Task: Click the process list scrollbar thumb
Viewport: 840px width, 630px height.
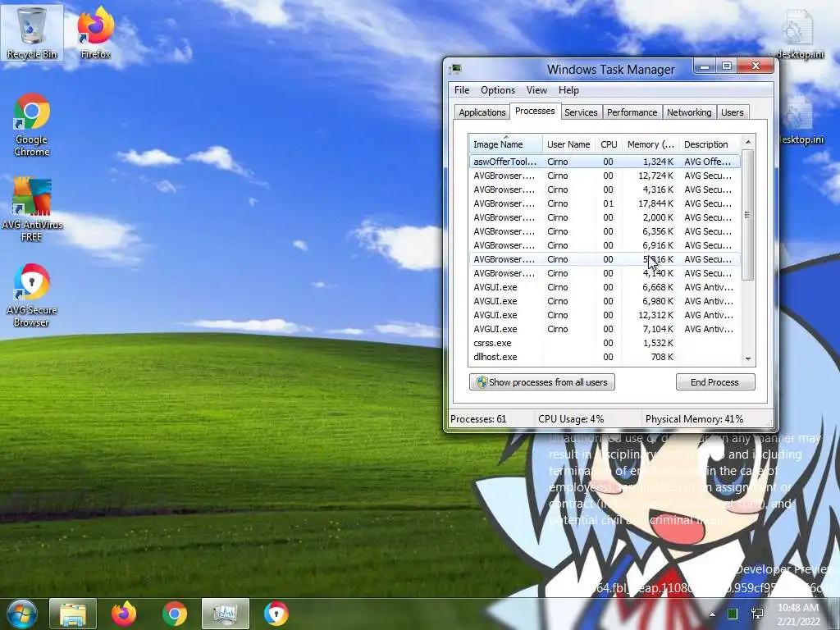Action: click(x=748, y=215)
